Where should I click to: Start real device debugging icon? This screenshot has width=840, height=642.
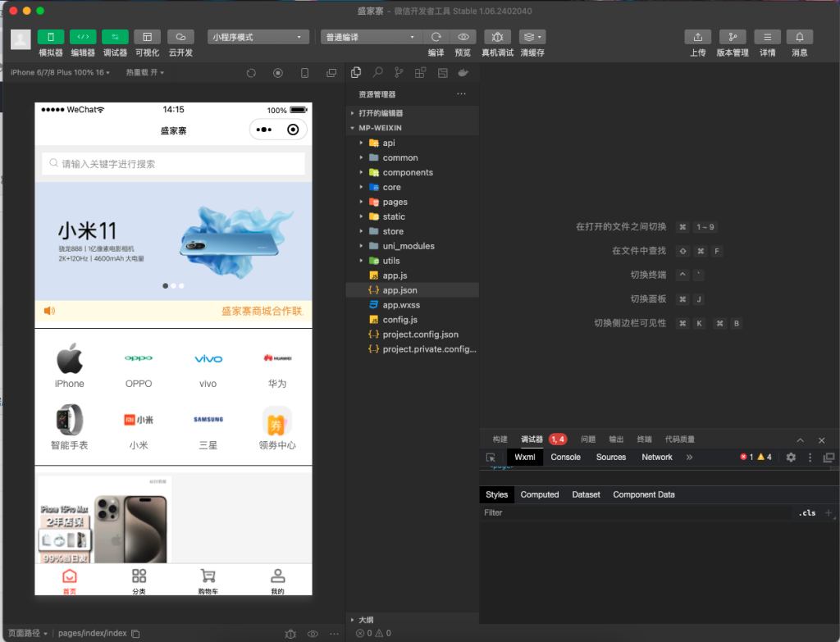pyautogui.click(x=497, y=37)
